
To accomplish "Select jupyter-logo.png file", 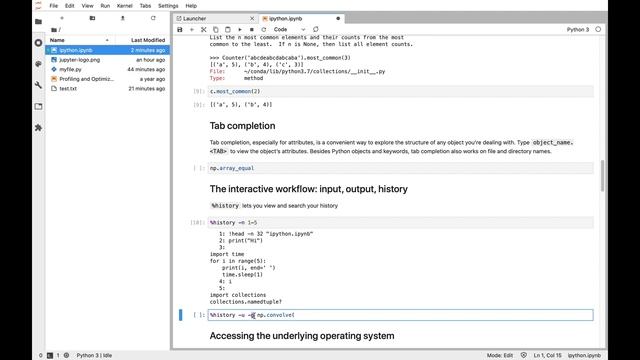I will pos(107,60).
